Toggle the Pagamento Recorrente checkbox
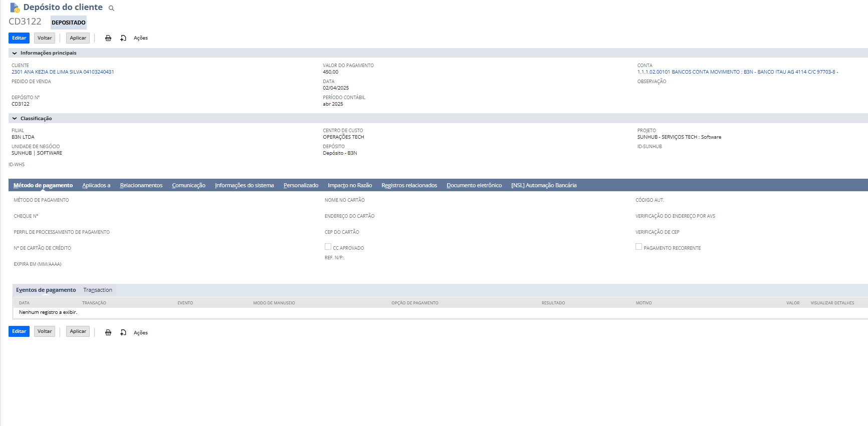The image size is (868, 426). click(x=638, y=247)
